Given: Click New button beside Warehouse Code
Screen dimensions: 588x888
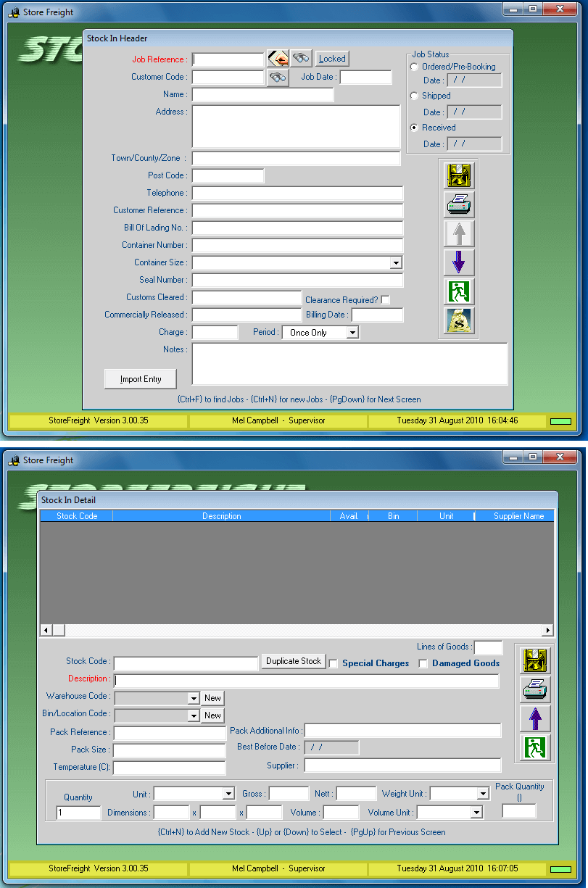Looking at the screenshot, I should [212, 698].
